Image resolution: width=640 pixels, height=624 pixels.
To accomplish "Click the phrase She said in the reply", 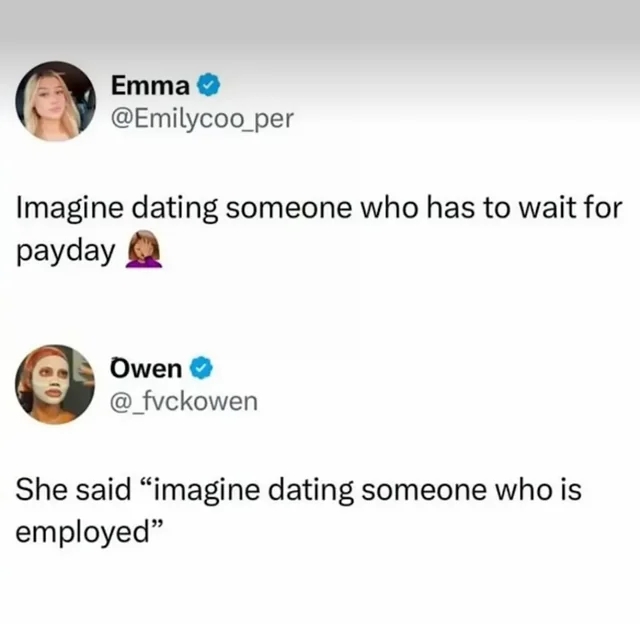I will [x=73, y=490].
